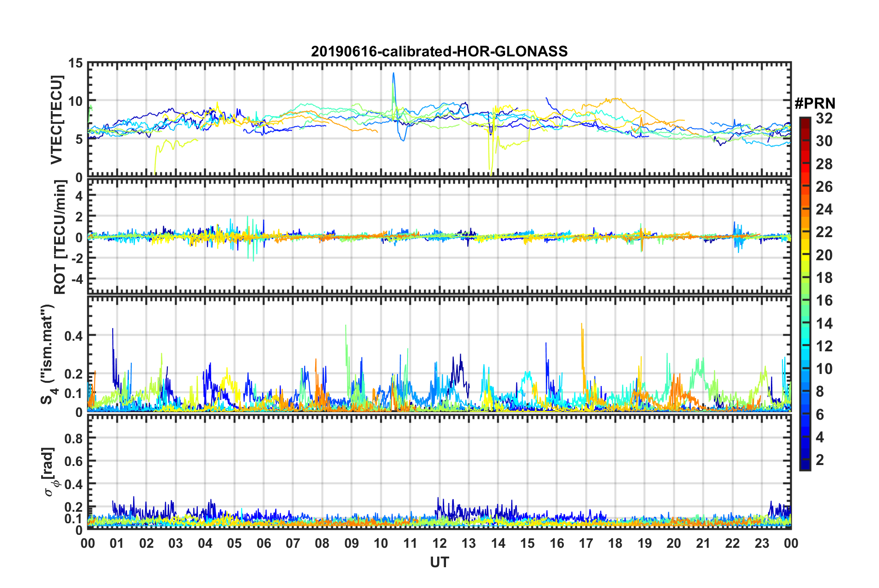Click the VTEC axis tick label 15
The height and width of the screenshot is (588, 879).
tap(75, 63)
